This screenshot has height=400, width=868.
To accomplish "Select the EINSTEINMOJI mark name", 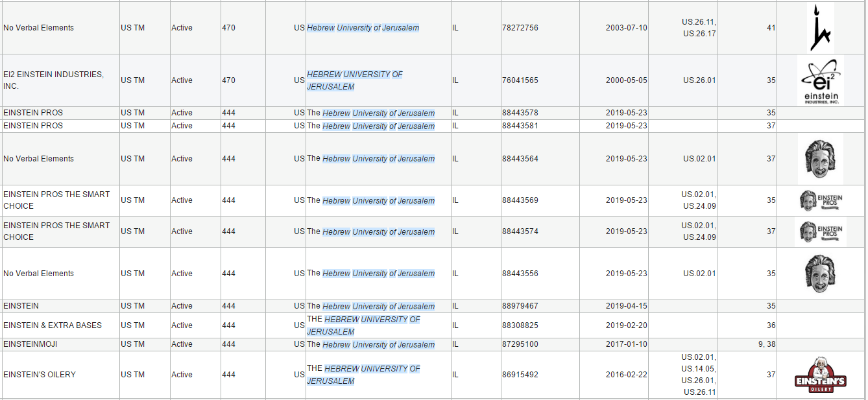I will tap(30, 344).
